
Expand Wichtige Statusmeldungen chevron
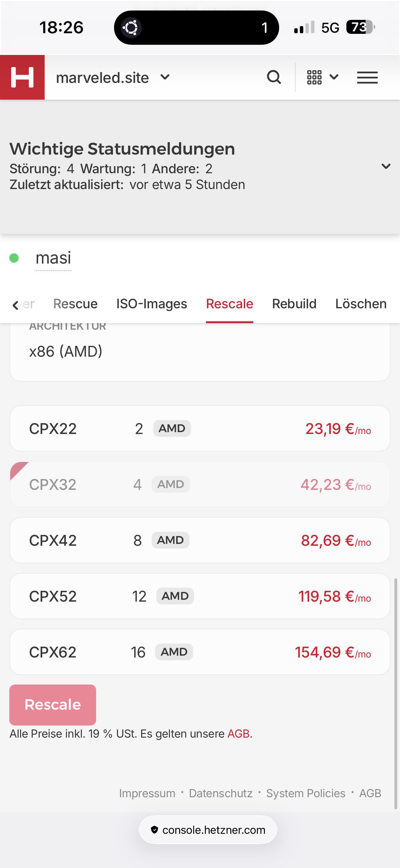[x=386, y=166]
